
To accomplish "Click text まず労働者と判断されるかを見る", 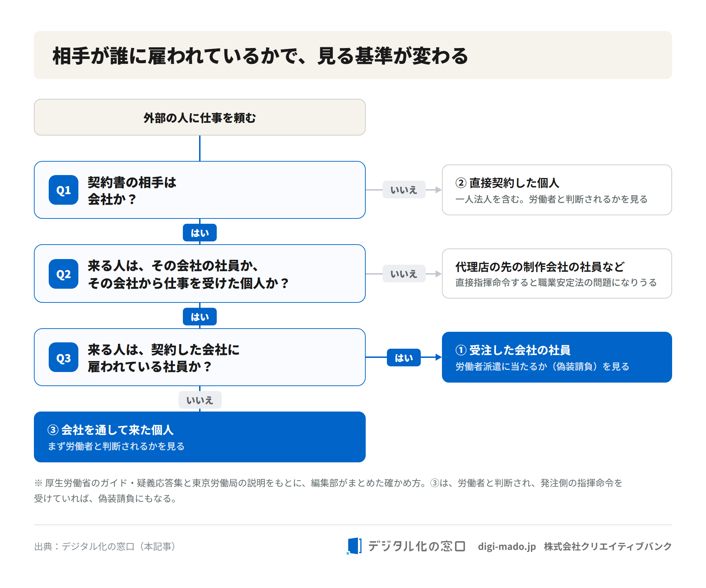I will pyautogui.click(x=116, y=446).
